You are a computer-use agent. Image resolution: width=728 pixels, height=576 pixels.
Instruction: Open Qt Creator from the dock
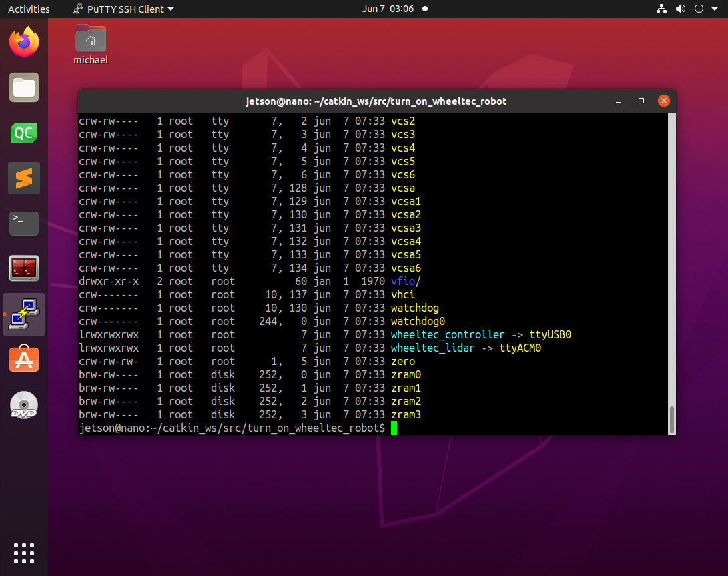24,133
